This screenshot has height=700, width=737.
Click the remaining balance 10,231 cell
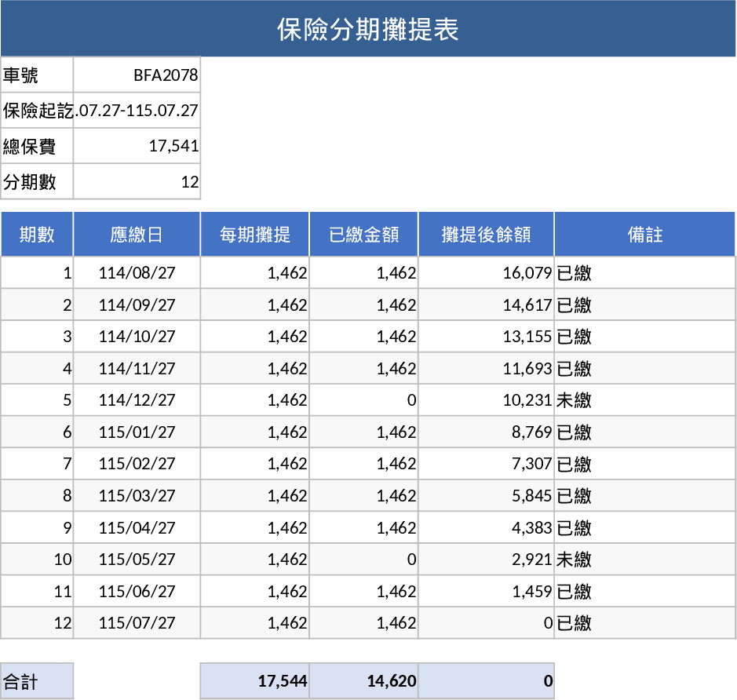tap(486, 399)
